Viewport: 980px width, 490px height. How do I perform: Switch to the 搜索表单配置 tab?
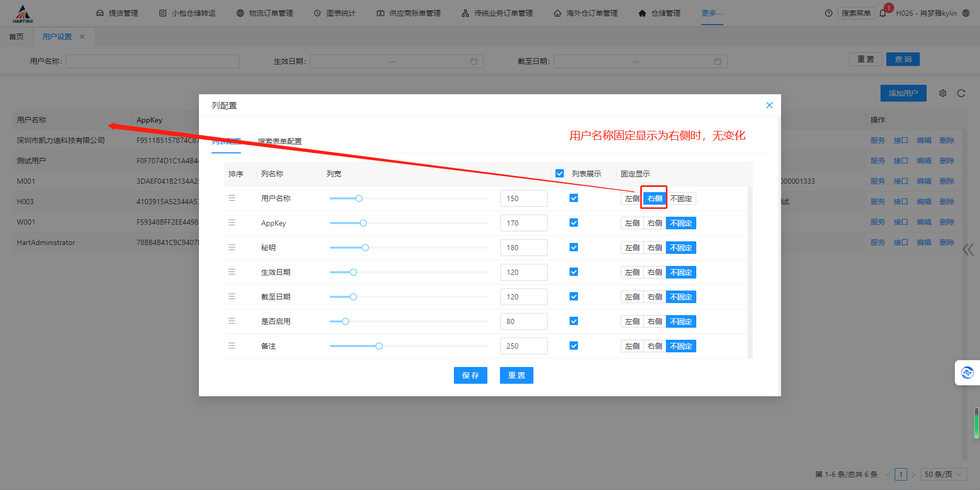coord(280,141)
